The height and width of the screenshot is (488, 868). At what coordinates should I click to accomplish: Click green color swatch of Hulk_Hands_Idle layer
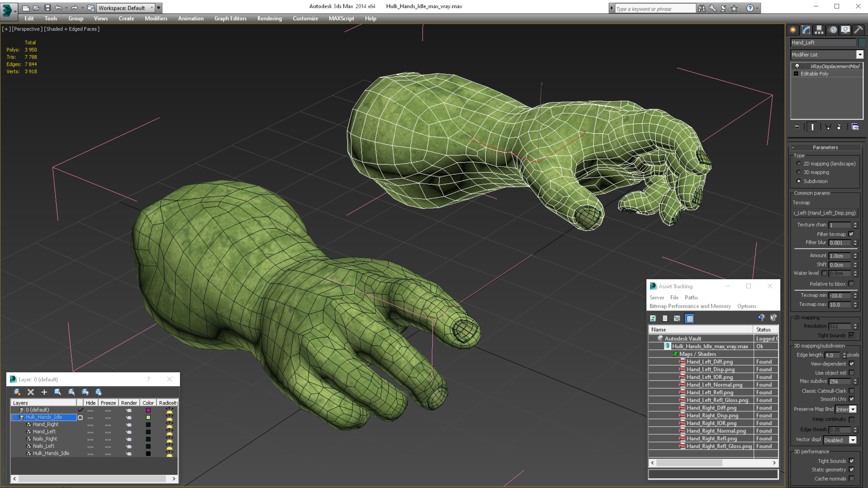click(148, 418)
